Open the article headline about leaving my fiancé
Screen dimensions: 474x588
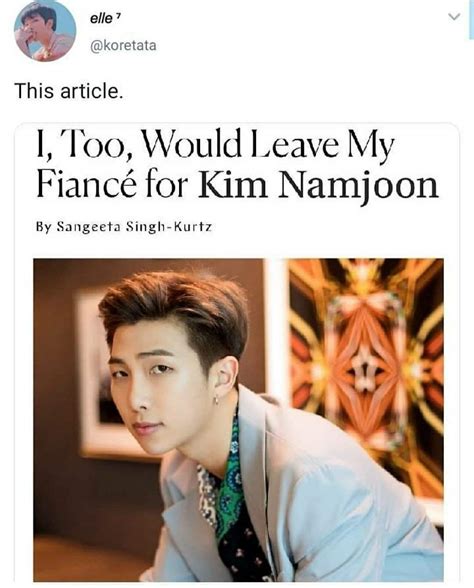pos(237,165)
